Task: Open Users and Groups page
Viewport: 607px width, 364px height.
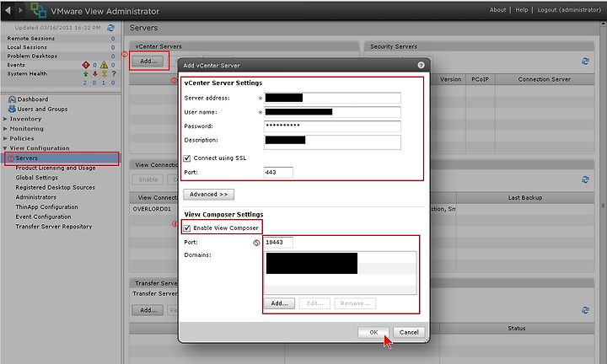Action: [42, 109]
